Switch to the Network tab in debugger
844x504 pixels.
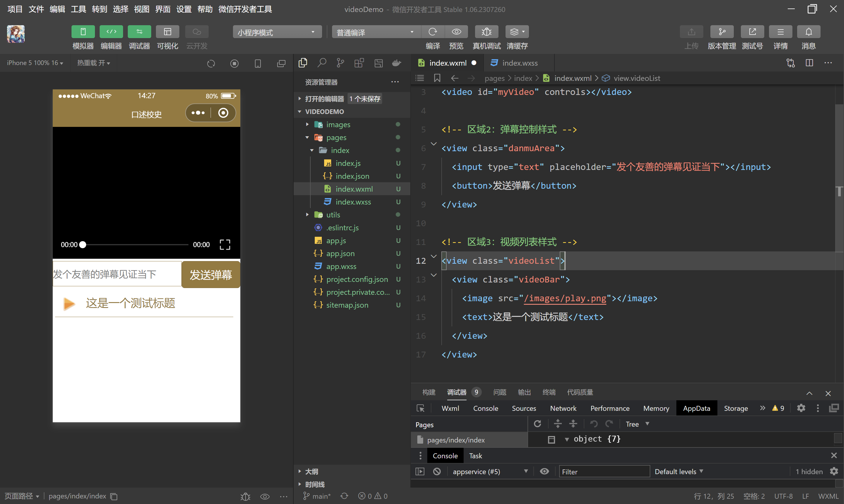coord(563,408)
